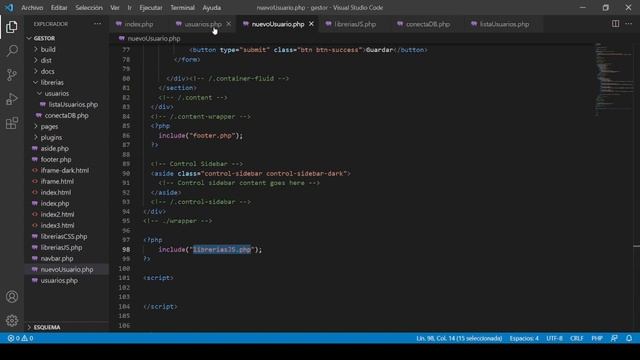Change line endings via CRLF
The width and height of the screenshot is (640, 360).
(x=576, y=338)
